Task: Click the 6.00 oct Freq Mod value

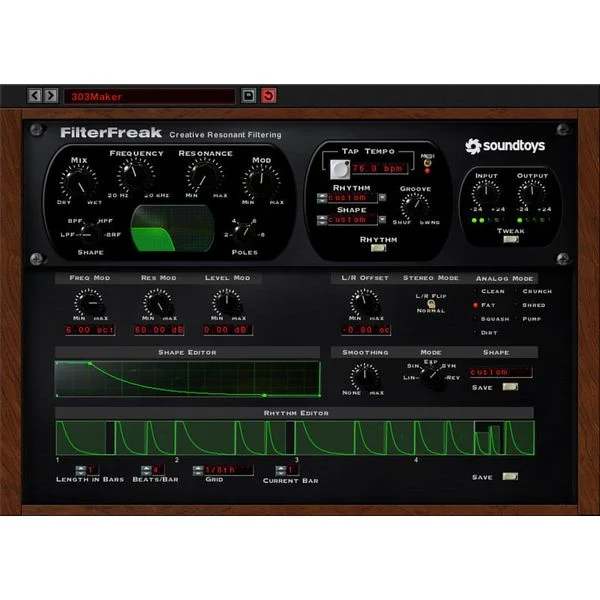Action: 90,330
